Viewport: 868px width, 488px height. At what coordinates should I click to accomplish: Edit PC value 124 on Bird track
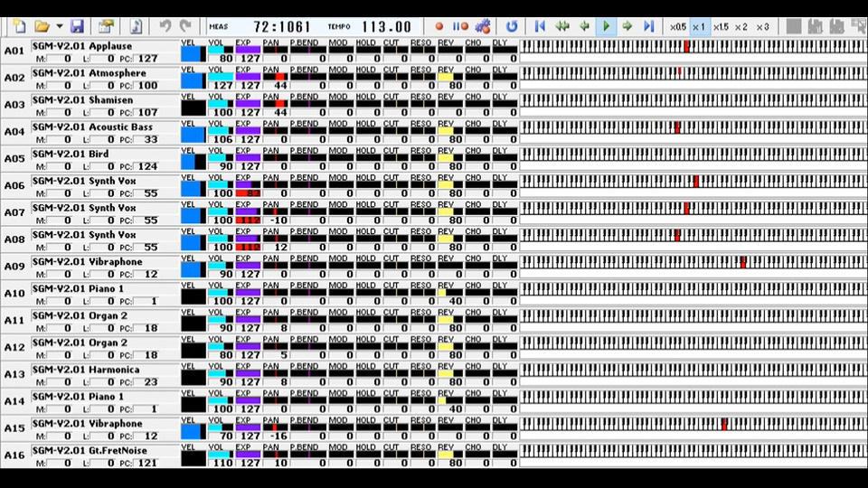click(x=146, y=166)
